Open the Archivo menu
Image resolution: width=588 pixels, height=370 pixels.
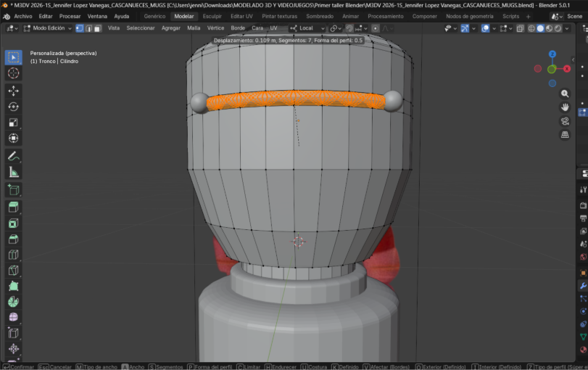pos(23,16)
